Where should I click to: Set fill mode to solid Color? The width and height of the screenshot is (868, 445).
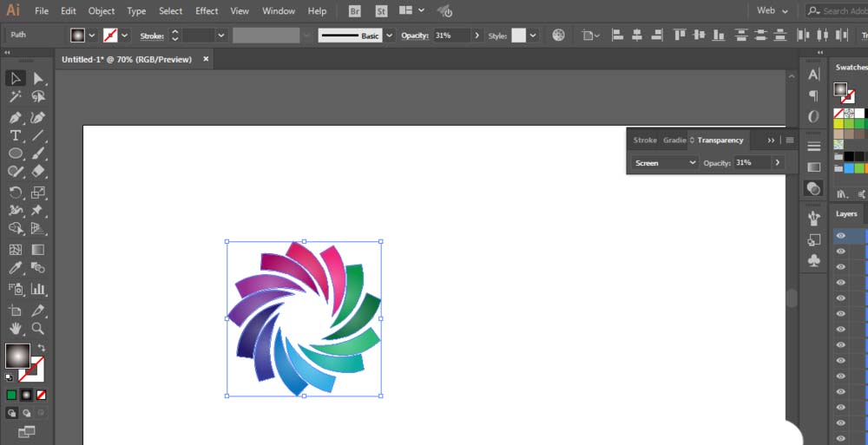click(x=11, y=396)
